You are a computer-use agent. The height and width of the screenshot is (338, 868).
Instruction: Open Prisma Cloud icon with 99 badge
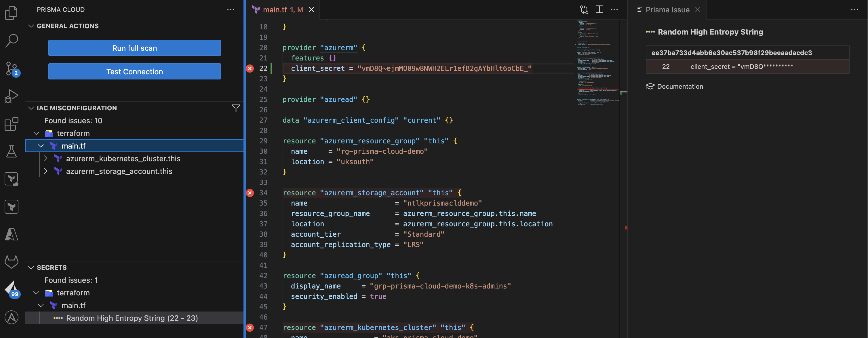pyautogui.click(x=12, y=289)
